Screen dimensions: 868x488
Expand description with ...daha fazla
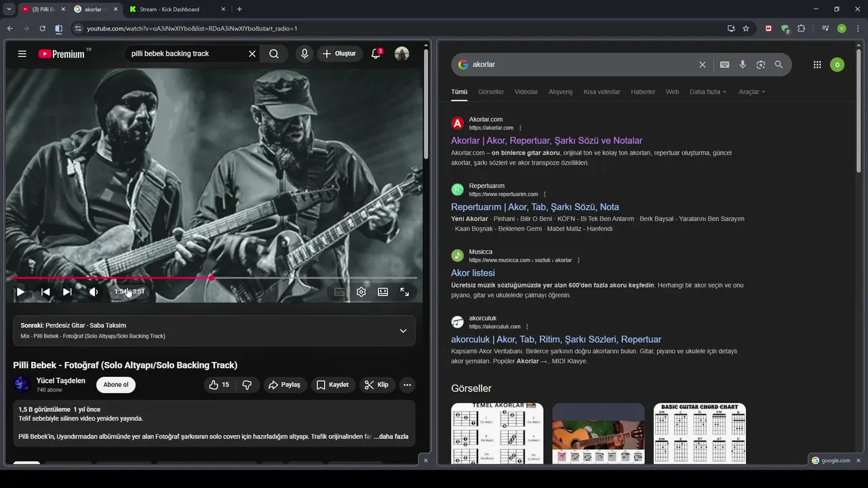click(391, 436)
